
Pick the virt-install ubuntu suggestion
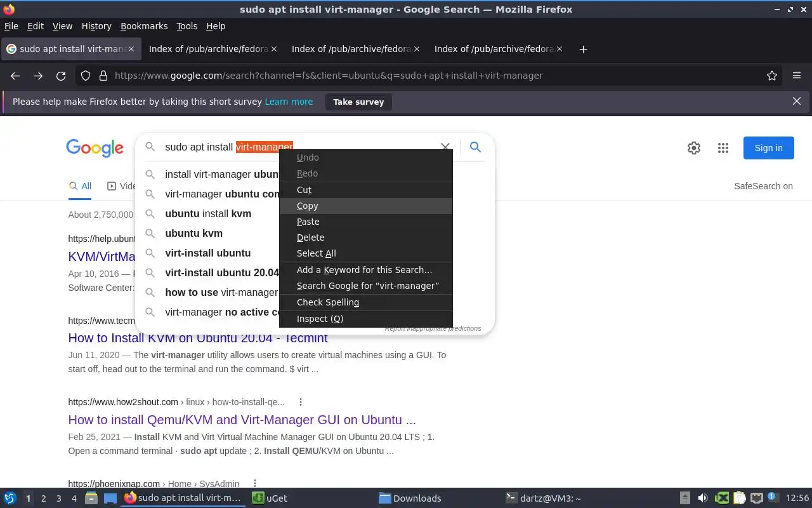coord(207,253)
